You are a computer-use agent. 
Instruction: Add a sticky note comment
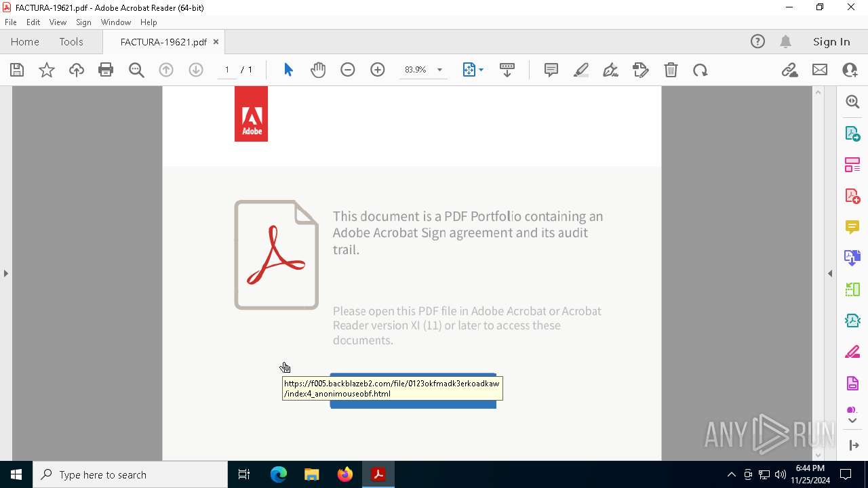tap(551, 70)
